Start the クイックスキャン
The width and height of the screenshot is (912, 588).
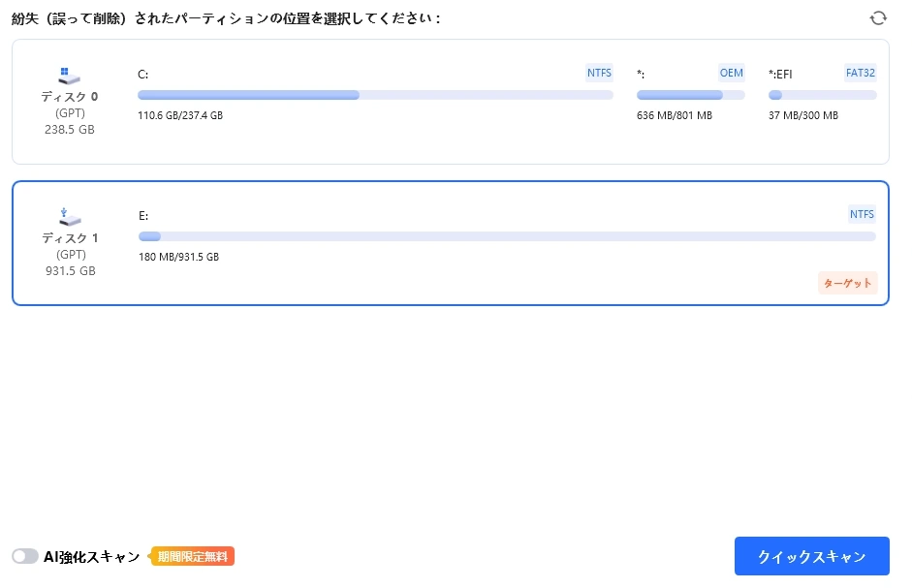[811, 556]
